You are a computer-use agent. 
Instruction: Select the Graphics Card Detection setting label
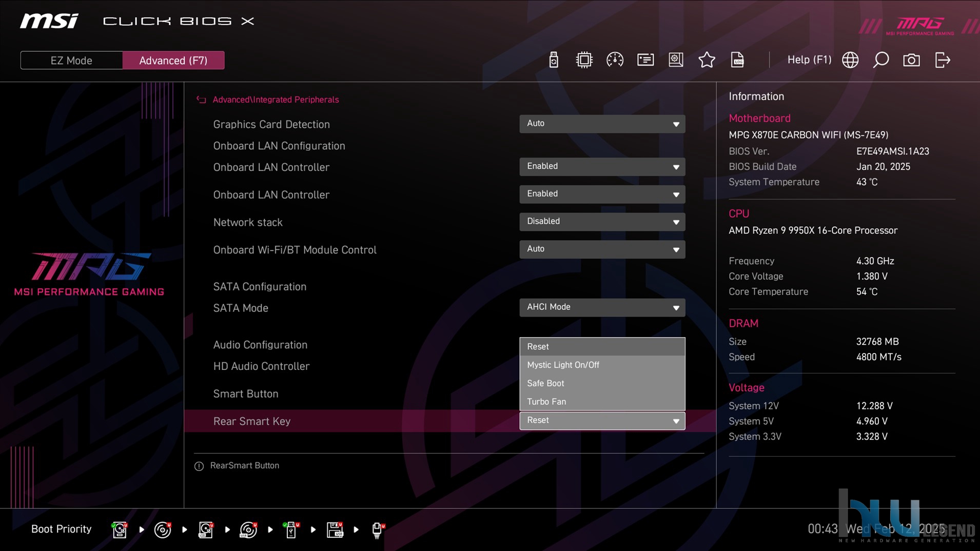coord(271,124)
